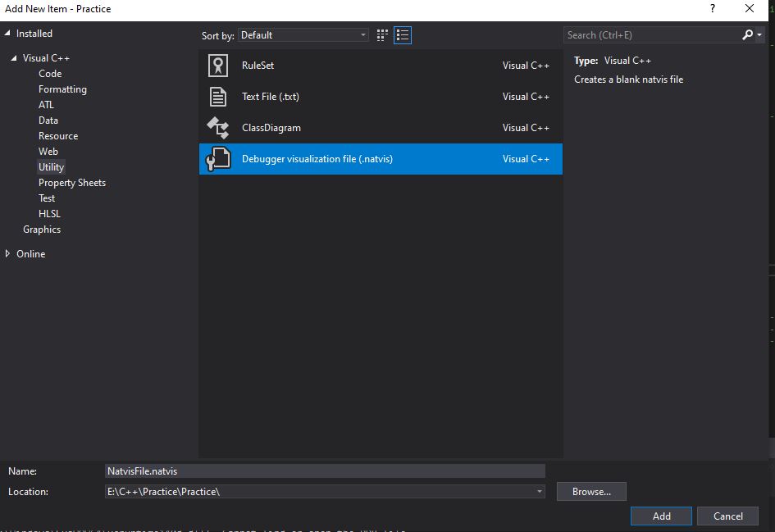Select the ClassDiagram template icon

217,127
